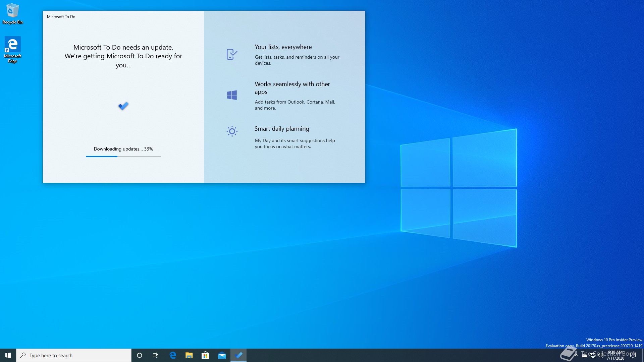The image size is (644, 362).
Task: Click the Show desktop sliver at taskbar end
Action: point(643,355)
